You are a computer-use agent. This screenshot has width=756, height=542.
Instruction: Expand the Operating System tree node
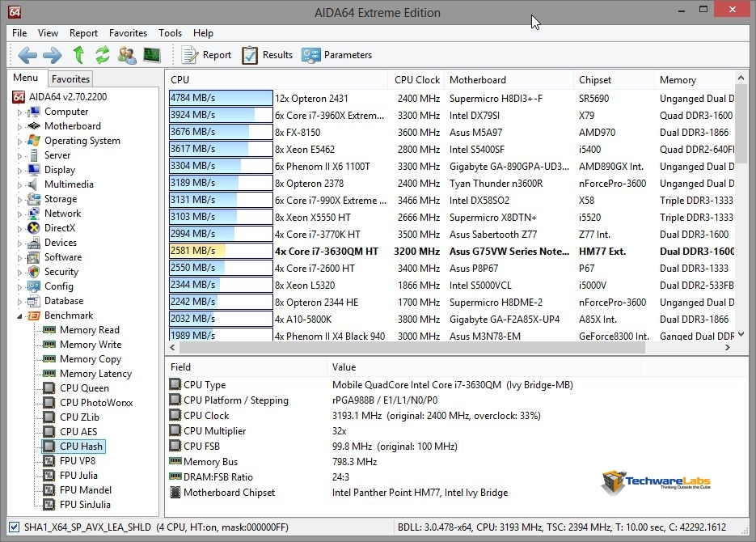[x=19, y=142]
